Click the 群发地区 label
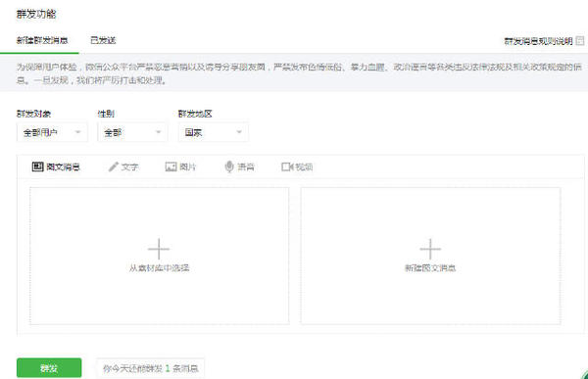588x379 pixels. coord(195,114)
